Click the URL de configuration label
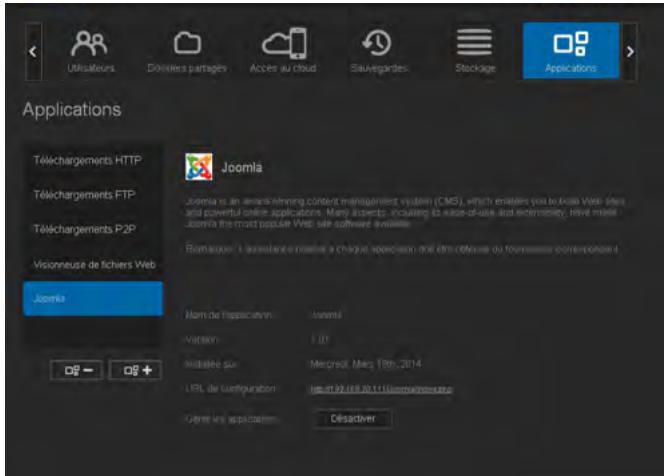This screenshot has height=476, width=667. click(230, 389)
